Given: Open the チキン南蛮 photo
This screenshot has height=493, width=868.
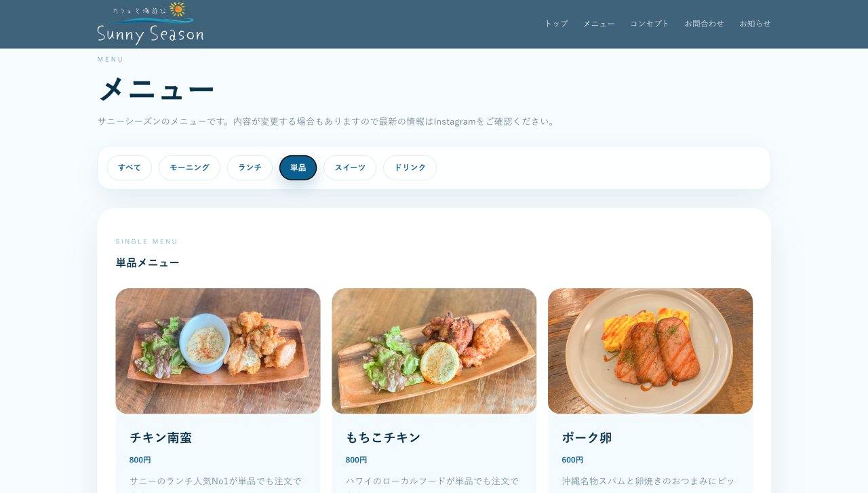Looking at the screenshot, I should (x=218, y=351).
